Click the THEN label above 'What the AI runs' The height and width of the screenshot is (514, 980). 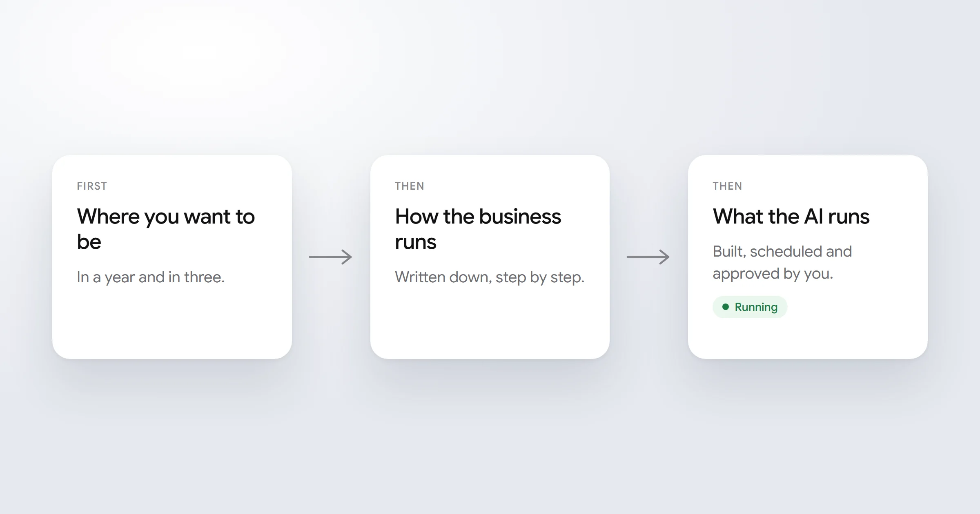coord(727,186)
